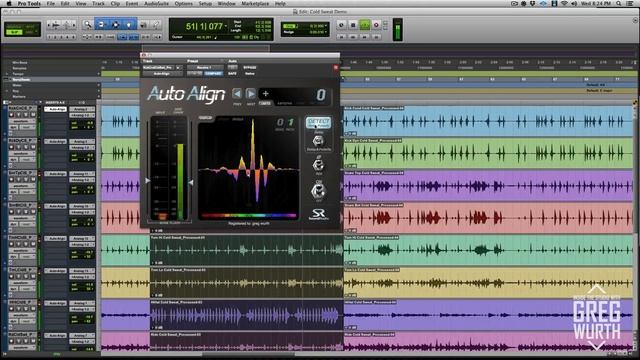Open the Track menu
Screen dimensions: 640x360
tap(98, 3)
